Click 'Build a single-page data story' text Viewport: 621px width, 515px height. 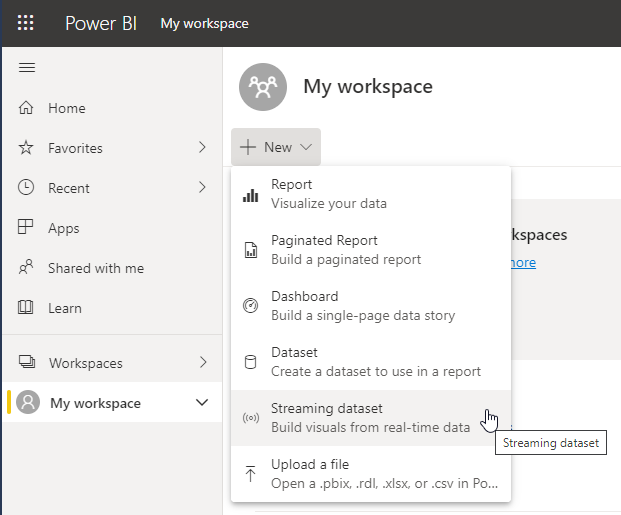coord(363,315)
